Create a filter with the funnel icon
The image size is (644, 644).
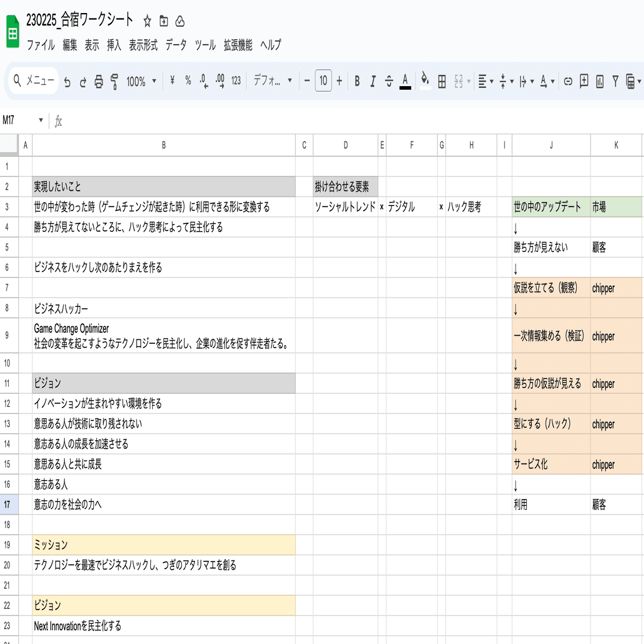615,81
